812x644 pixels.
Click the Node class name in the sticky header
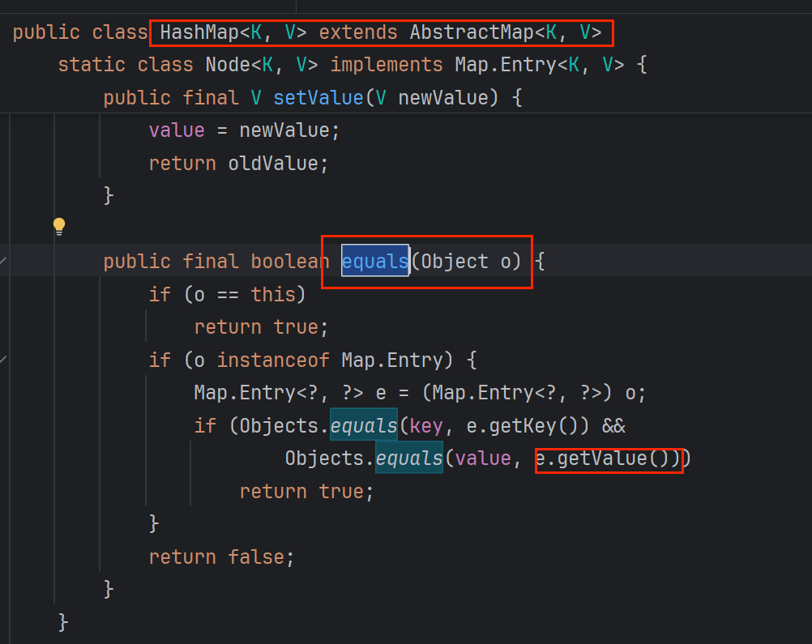coord(231,65)
